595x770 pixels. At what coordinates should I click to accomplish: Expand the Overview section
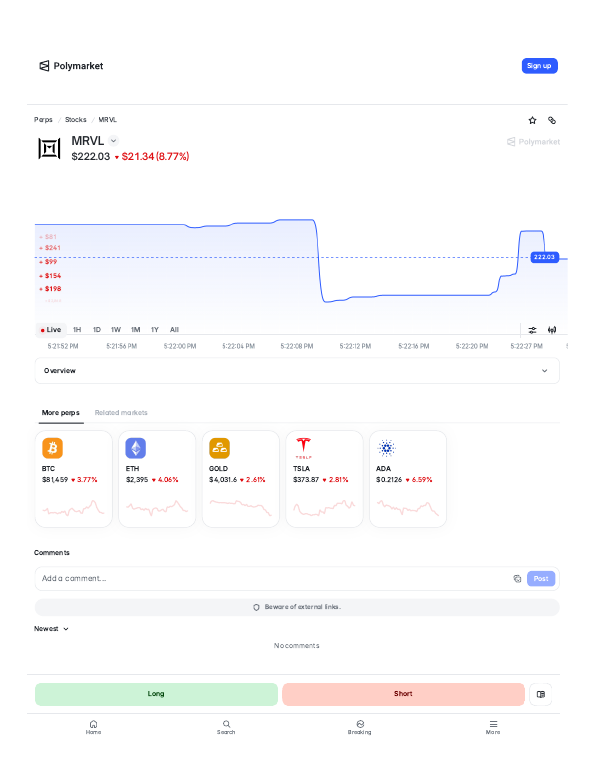pos(297,371)
